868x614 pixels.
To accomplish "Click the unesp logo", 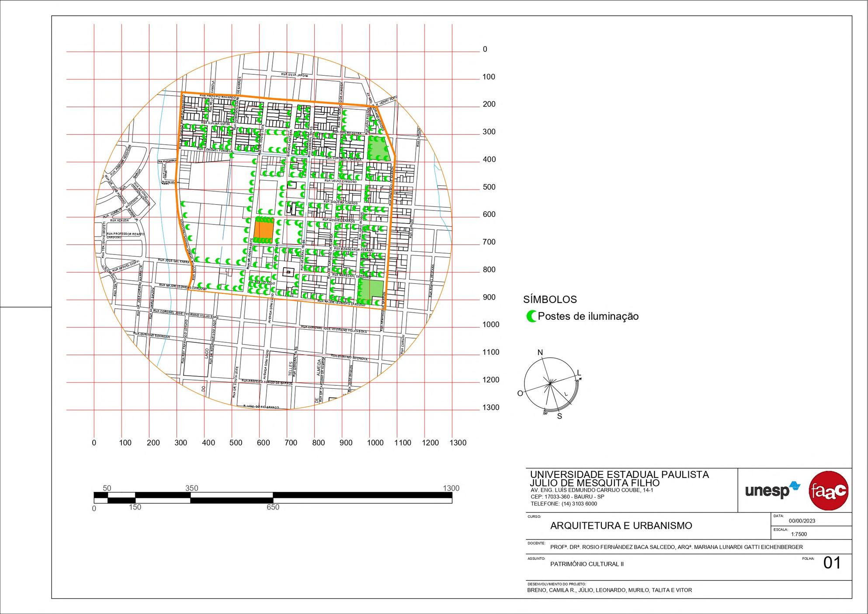I will 772,490.
